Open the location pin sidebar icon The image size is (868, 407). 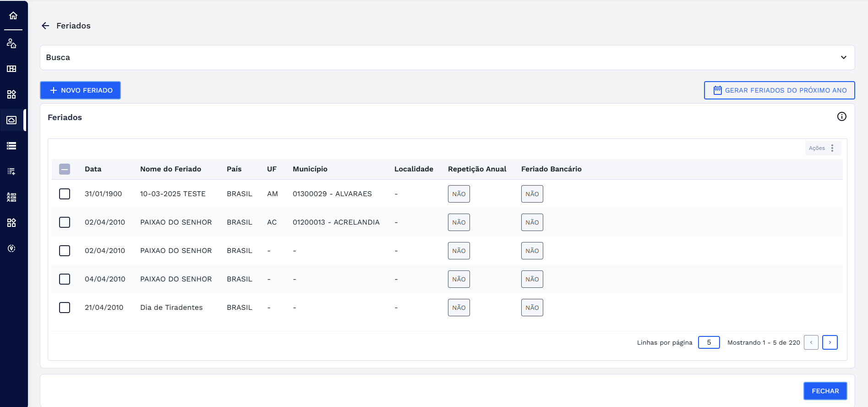11,248
